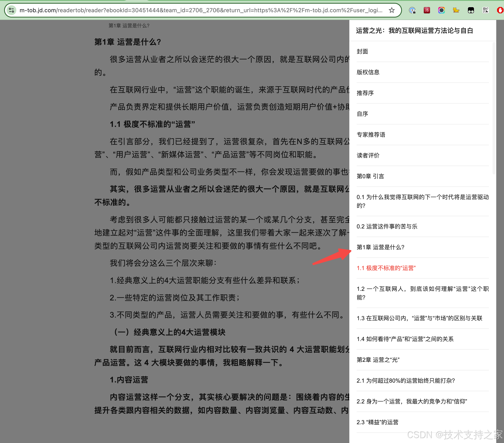The image size is (504, 443).
Task: Click the QR code extension icon
Action: coord(485,10)
